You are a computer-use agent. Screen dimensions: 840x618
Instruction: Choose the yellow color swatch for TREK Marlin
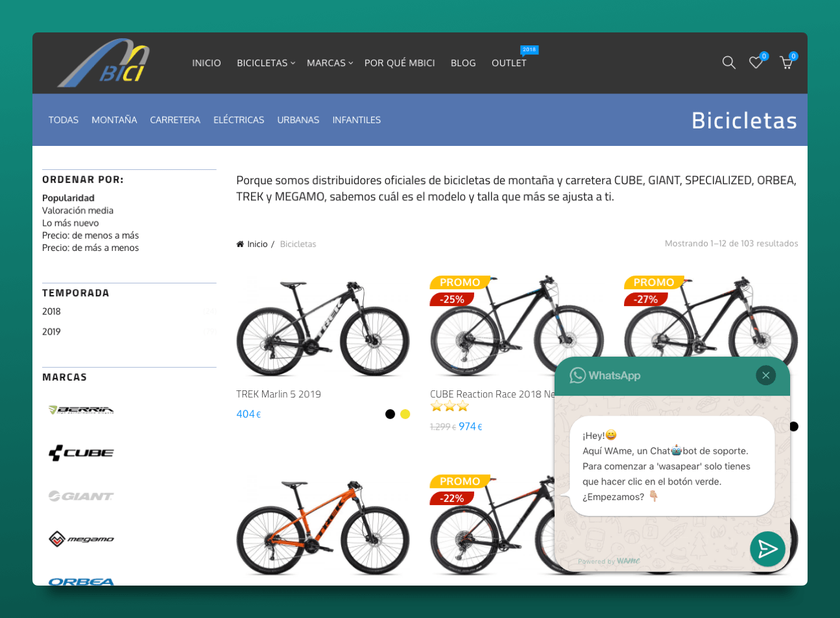[405, 414]
